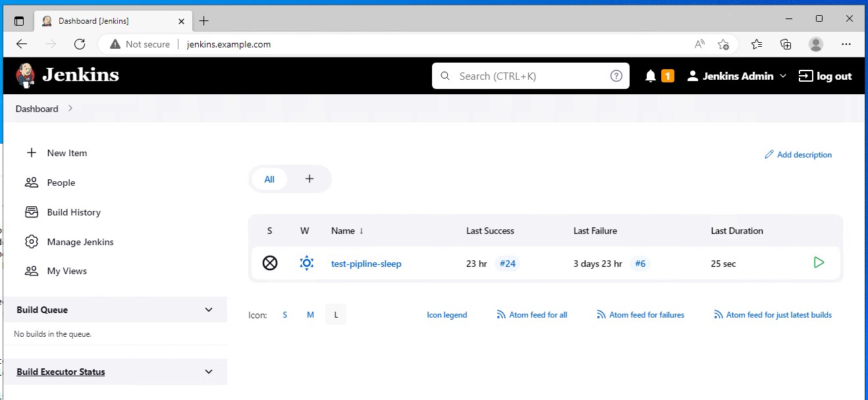
Task: Open the Jenkins Admin user dropdown
Action: (738, 76)
